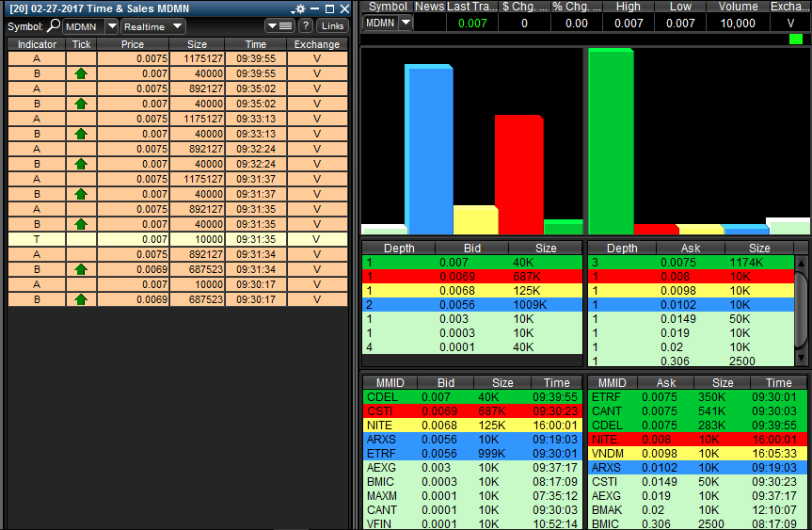
Task: Click the up-tick arrow in the 09:32:24 B row
Action: pos(81,164)
